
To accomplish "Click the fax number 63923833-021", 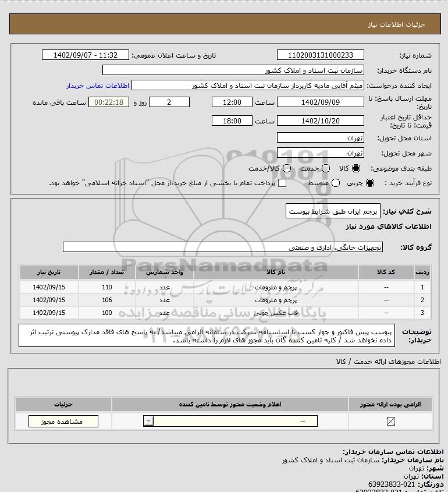I will (x=391, y=484).
